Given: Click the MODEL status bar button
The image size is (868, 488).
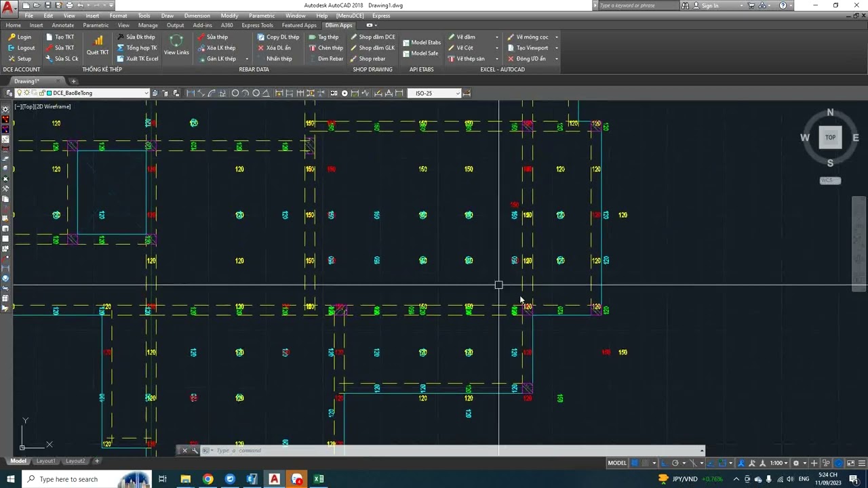Looking at the screenshot, I should [617, 463].
